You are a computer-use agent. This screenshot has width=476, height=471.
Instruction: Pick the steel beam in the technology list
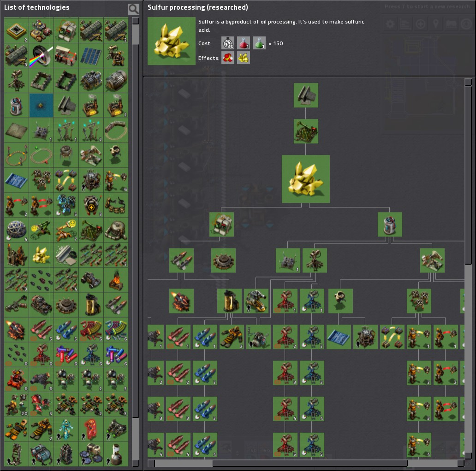tap(66, 106)
